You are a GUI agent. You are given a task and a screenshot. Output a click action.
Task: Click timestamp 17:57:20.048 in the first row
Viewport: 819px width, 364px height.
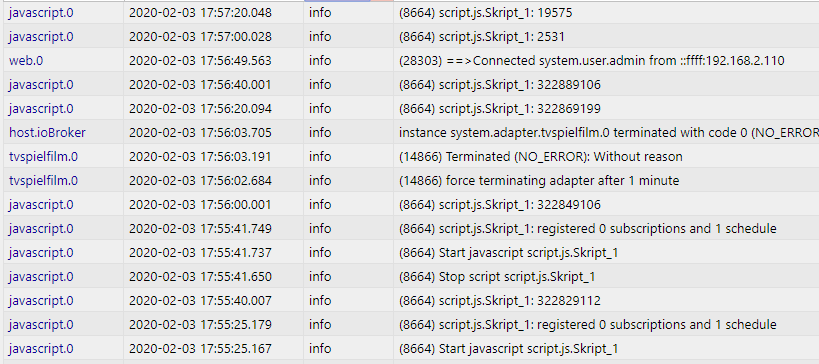click(x=200, y=13)
